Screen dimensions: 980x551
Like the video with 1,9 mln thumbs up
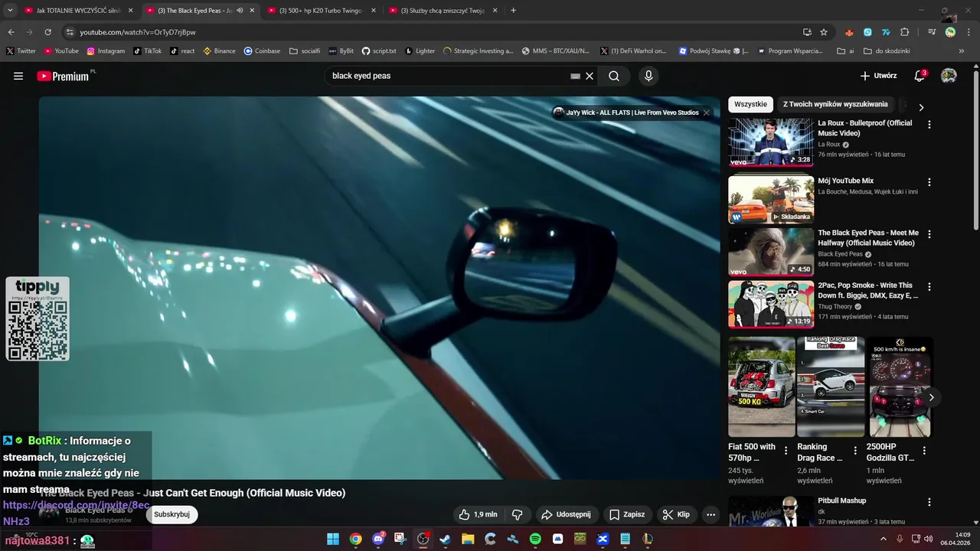[x=479, y=514]
